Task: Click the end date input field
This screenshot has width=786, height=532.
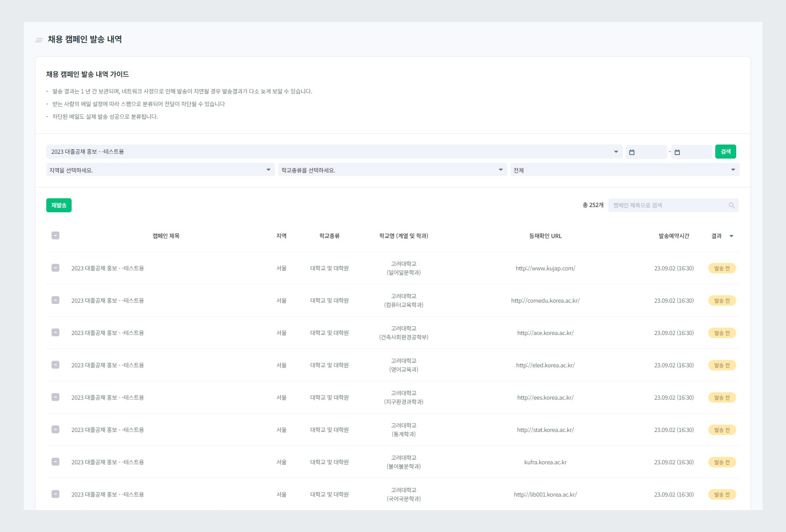Action: pos(692,152)
